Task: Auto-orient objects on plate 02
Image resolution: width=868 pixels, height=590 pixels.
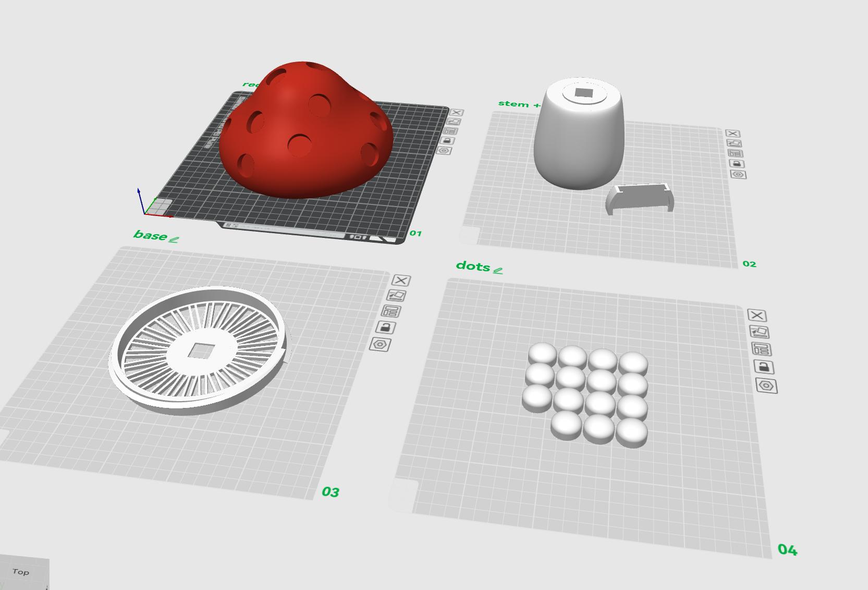Action: (x=734, y=143)
